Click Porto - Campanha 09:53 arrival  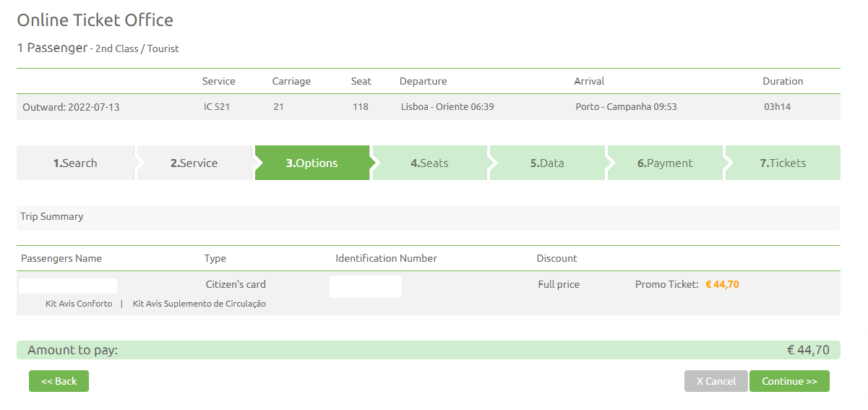pyautogui.click(x=626, y=107)
